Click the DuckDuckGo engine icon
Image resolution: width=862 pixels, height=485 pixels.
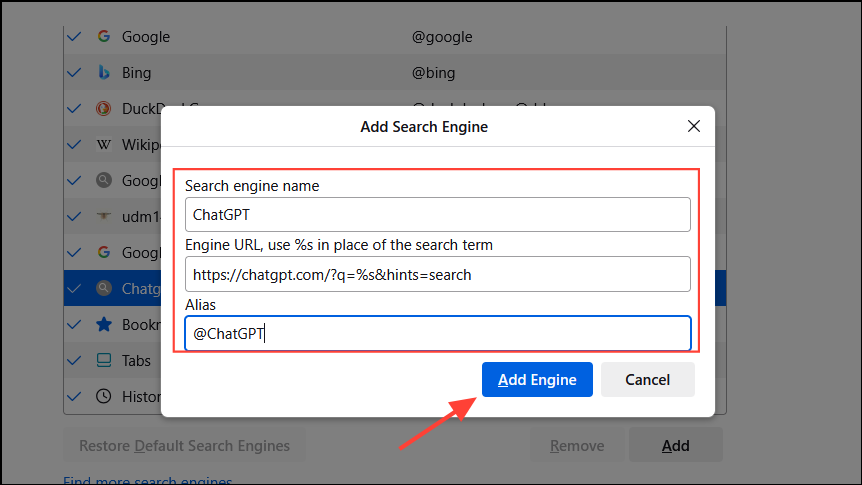coord(104,109)
